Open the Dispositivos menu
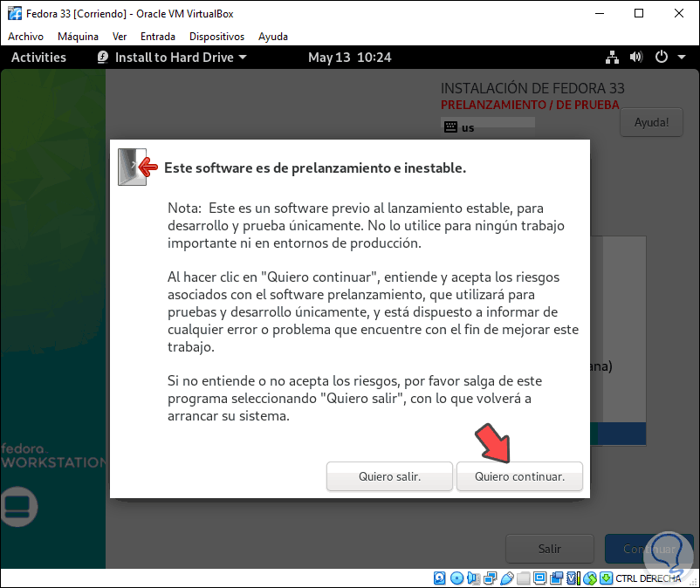Screen dimensions: 700x588 point(216,37)
